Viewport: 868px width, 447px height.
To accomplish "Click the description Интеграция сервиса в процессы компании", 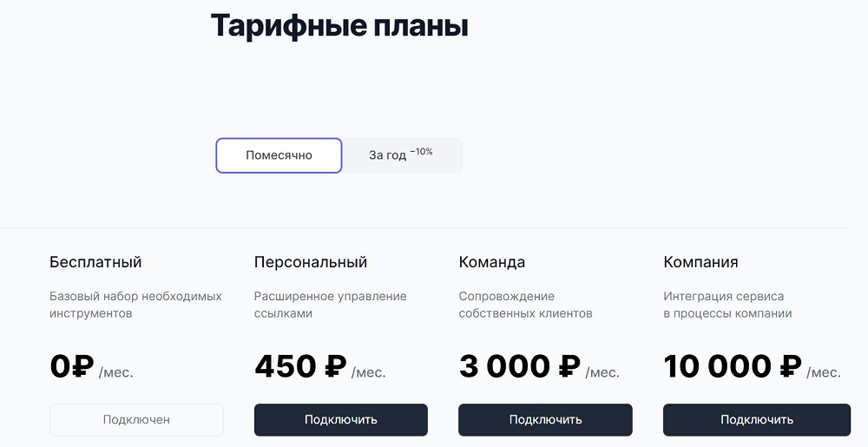I will click(727, 305).
